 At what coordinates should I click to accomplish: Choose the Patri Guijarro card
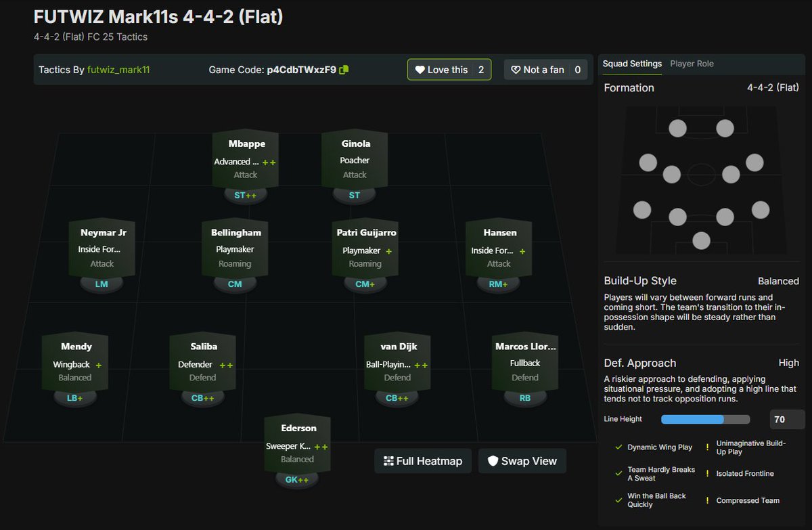365,248
